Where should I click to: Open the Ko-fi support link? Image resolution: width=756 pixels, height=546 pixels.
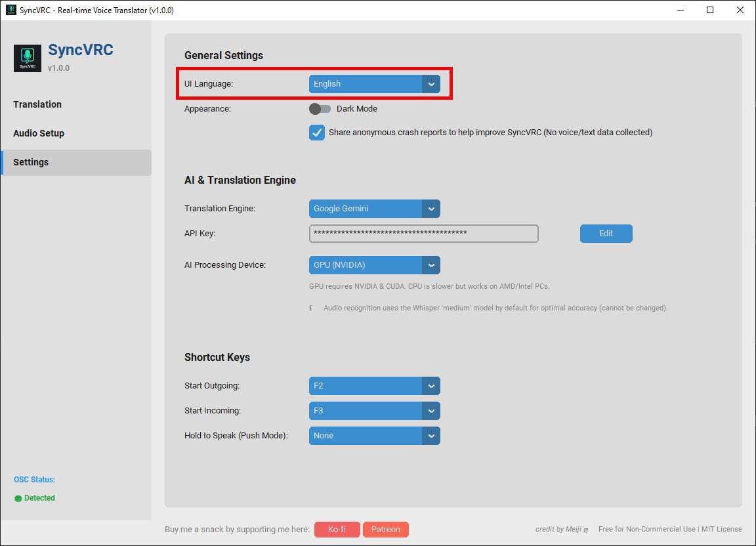(x=337, y=530)
